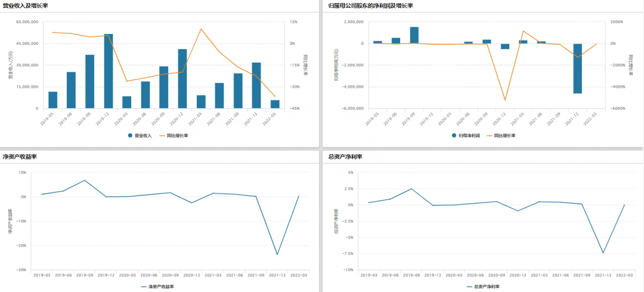Click the 2019-12 revenue bar
644x292 pixels.
click(109, 71)
